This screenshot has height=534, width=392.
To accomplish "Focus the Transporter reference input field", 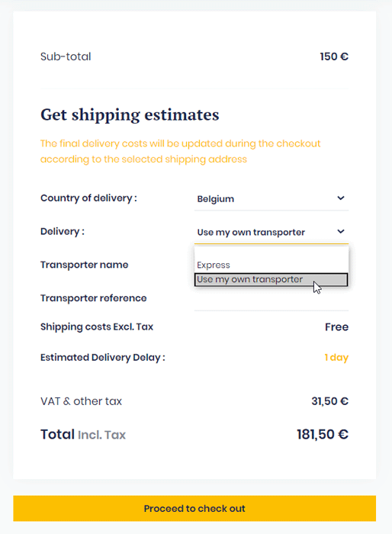I will point(271,299).
